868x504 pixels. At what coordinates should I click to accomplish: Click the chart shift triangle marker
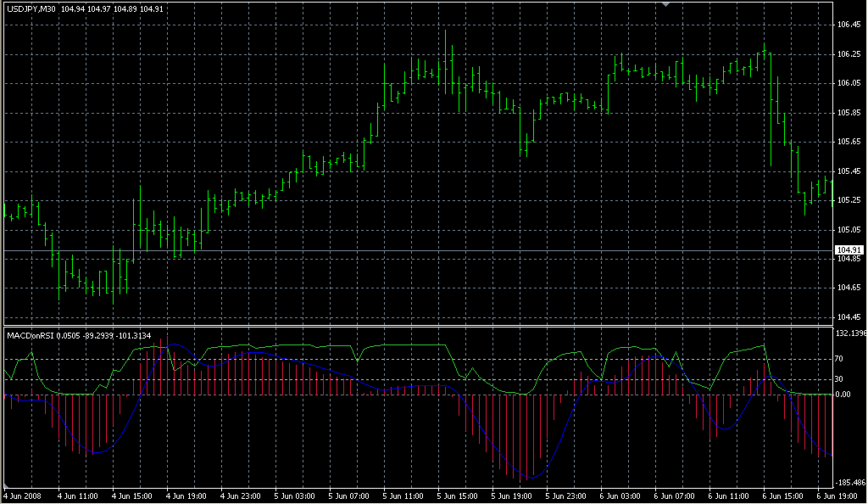click(666, 5)
